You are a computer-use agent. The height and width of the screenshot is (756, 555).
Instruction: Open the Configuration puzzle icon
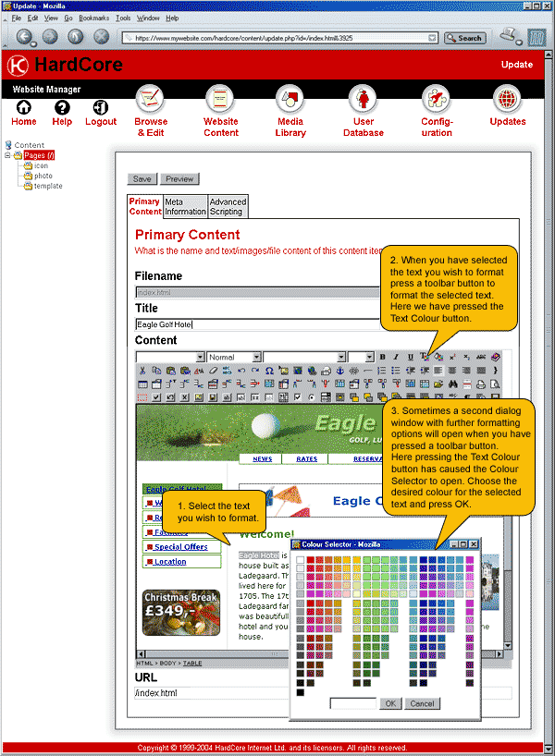tap(437, 99)
